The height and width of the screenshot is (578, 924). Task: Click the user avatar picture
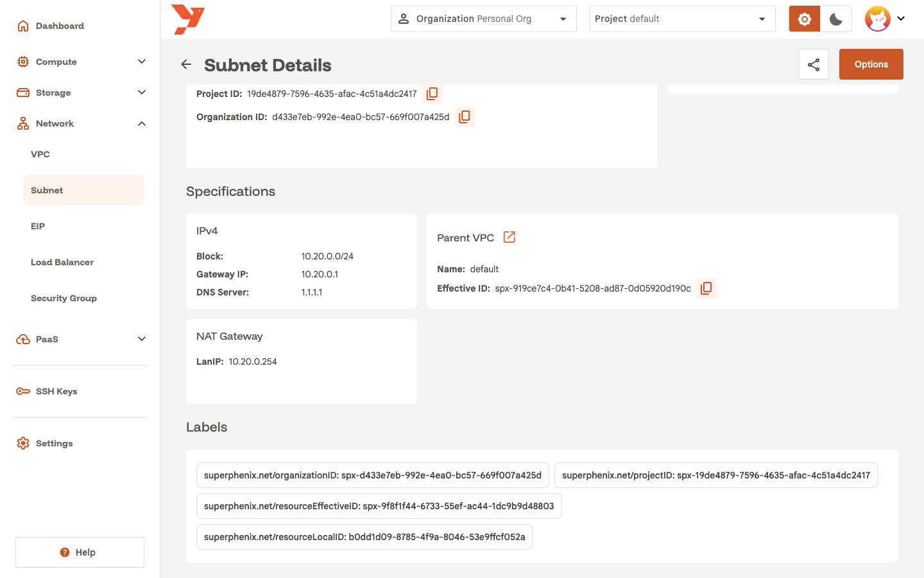(877, 19)
